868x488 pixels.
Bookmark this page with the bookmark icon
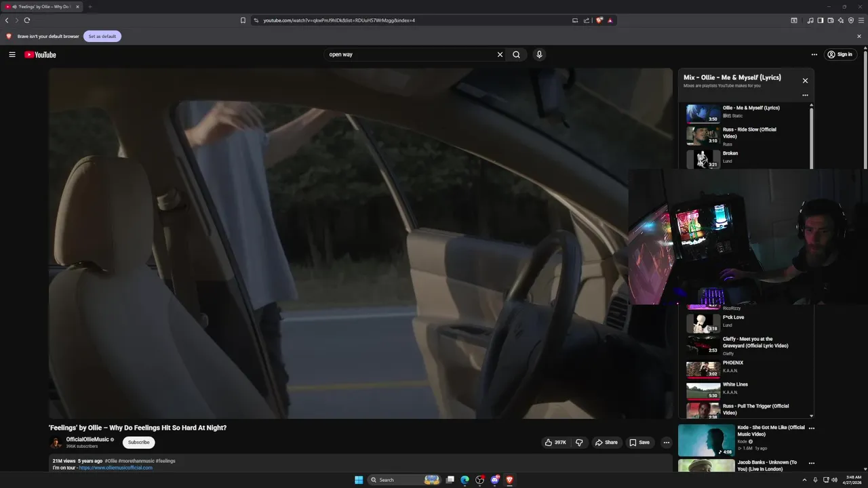(x=243, y=20)
